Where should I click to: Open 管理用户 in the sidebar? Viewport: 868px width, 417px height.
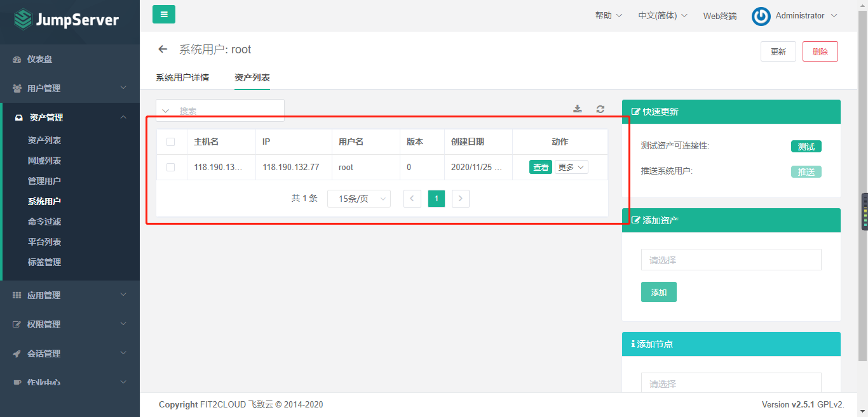pos(44,181)
